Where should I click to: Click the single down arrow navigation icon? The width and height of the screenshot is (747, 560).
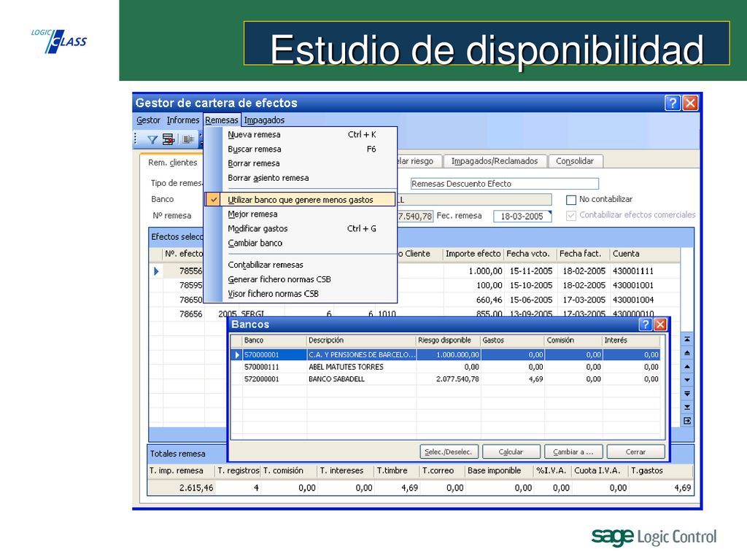pos(687,380)
